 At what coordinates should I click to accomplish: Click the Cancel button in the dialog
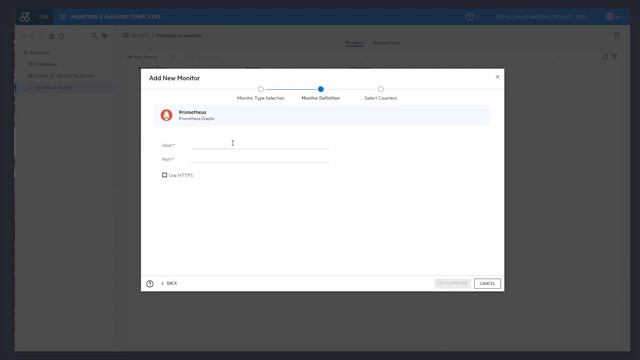(487, 283)
